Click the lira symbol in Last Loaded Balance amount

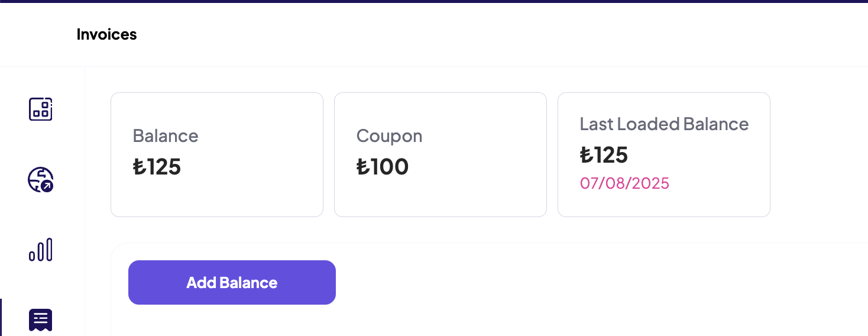[x=586, y=155]
